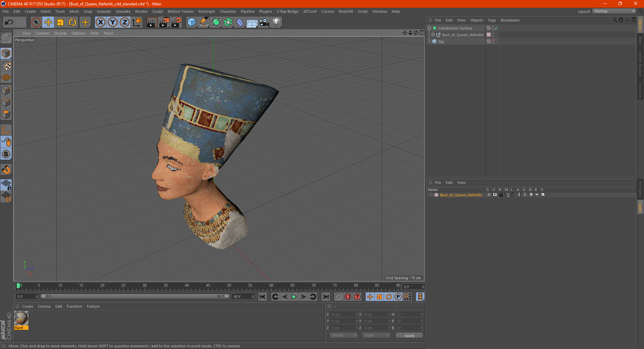Open the material manager Texture menu
The image size is (644, 349).
click(x=93, y=306)
